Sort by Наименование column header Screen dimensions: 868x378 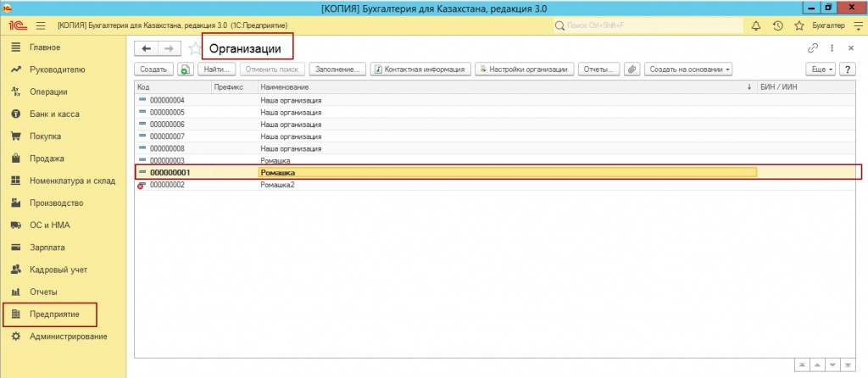pos(508,87)
